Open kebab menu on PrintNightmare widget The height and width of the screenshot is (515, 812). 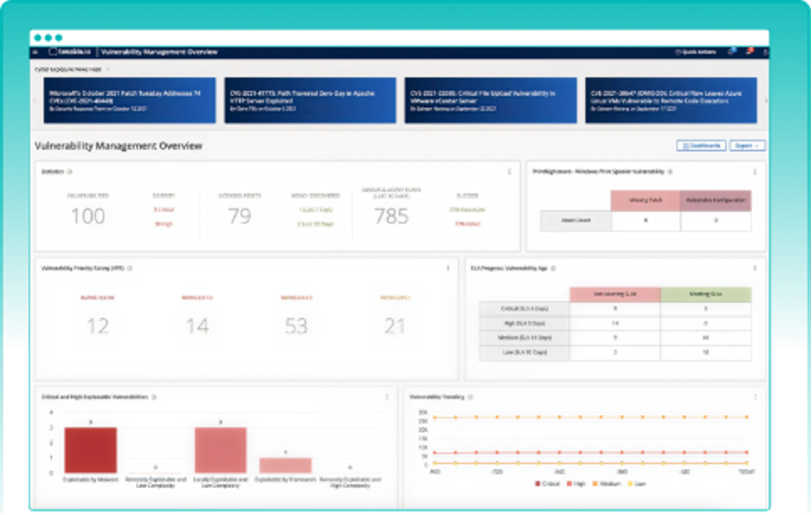pyautogui.click(x=756, y=170)
